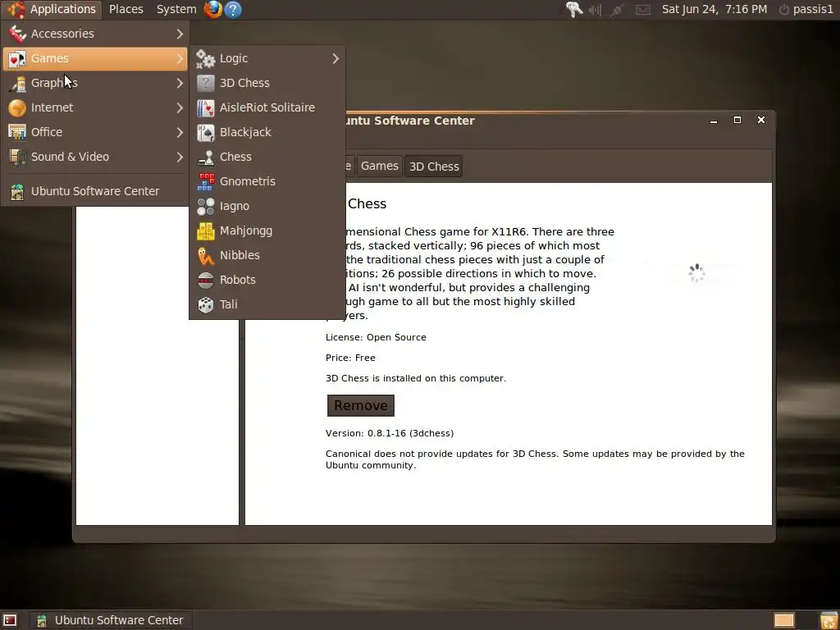Click the Blackjack spade icon
This screenshot has height=630, width=840.
coord(206,132)
